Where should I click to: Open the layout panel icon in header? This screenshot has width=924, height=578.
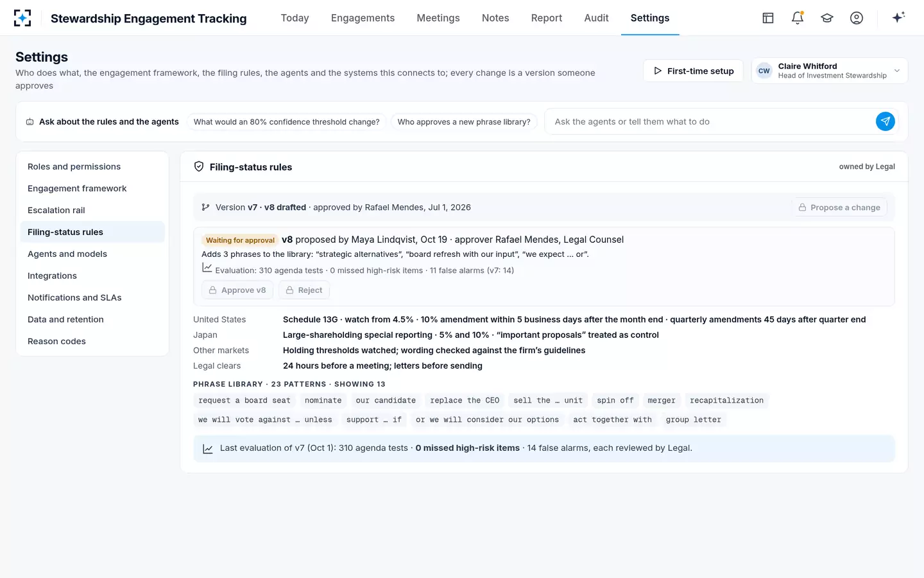coord(768,18)
